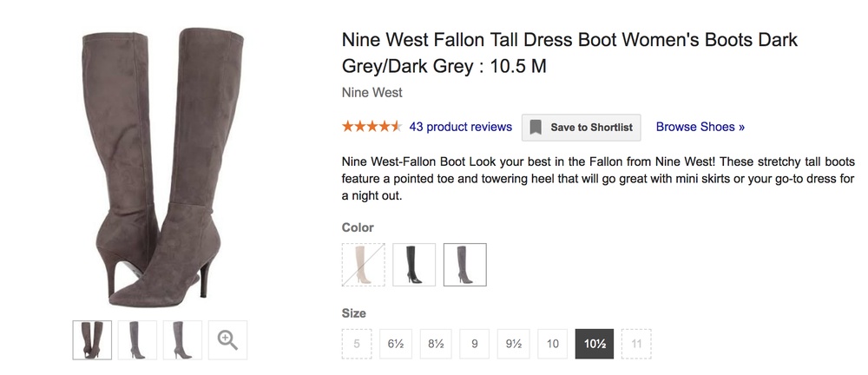This screenshot has height=375, width=868.
Task: Click the unavailable size 11 option
Action: pos(636,344)
